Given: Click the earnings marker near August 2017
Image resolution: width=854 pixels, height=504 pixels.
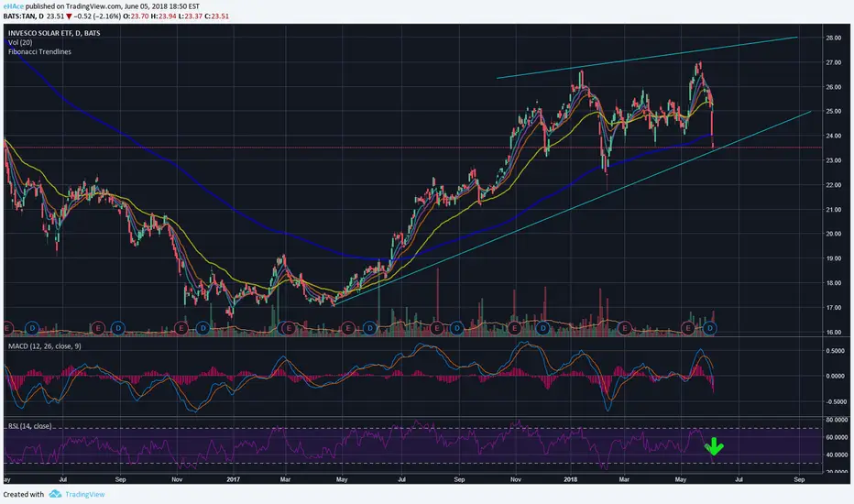Looking at the screenshot, I should click(x=436, y=328).
